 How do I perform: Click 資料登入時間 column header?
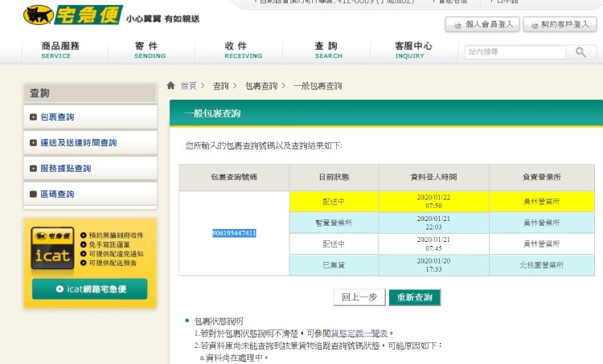434,178
